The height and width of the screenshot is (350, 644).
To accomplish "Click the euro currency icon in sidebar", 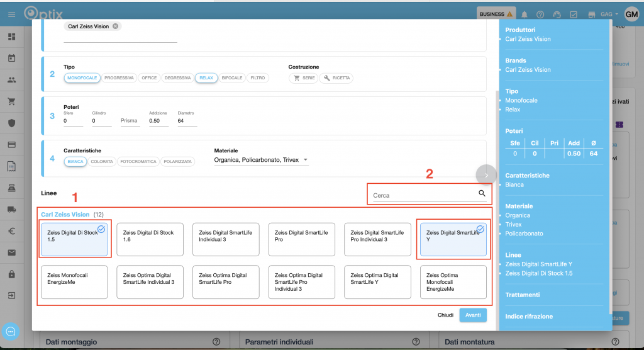I will pyautogui.click(x=11, y=231).
